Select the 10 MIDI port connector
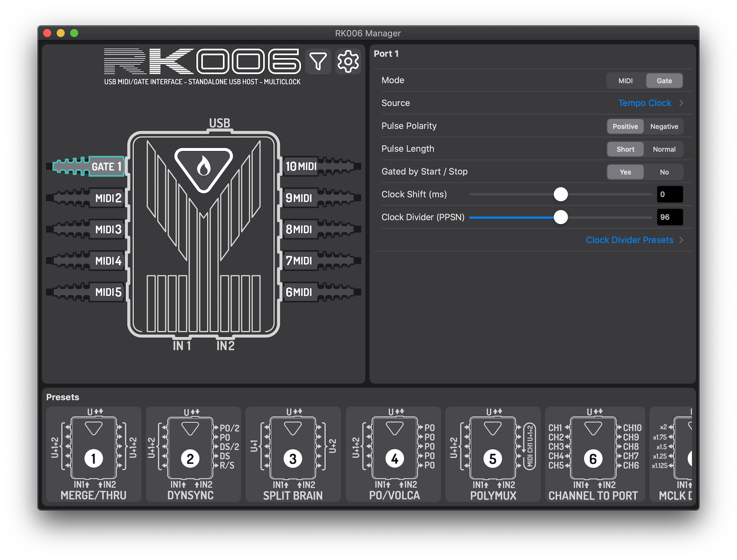Viewport: 737px width, 560px height. pyautogui.click(x=301, y=166)
